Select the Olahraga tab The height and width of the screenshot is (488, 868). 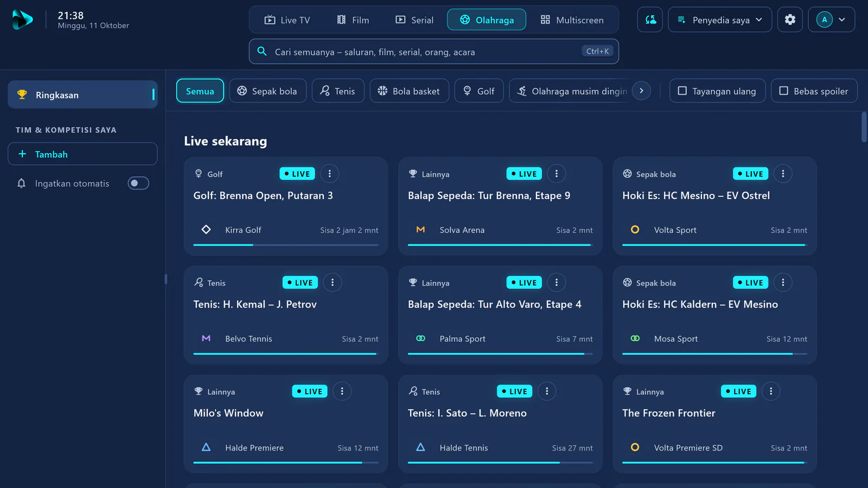coord(487,20)
